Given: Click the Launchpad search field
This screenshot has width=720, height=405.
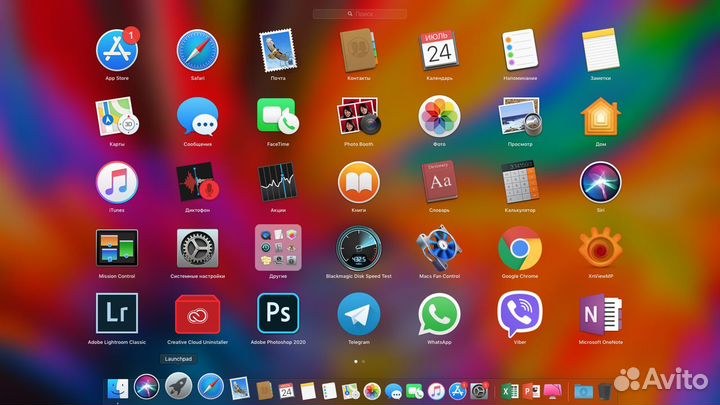Looking at the screenshot, I should click(x=360, y=14).
